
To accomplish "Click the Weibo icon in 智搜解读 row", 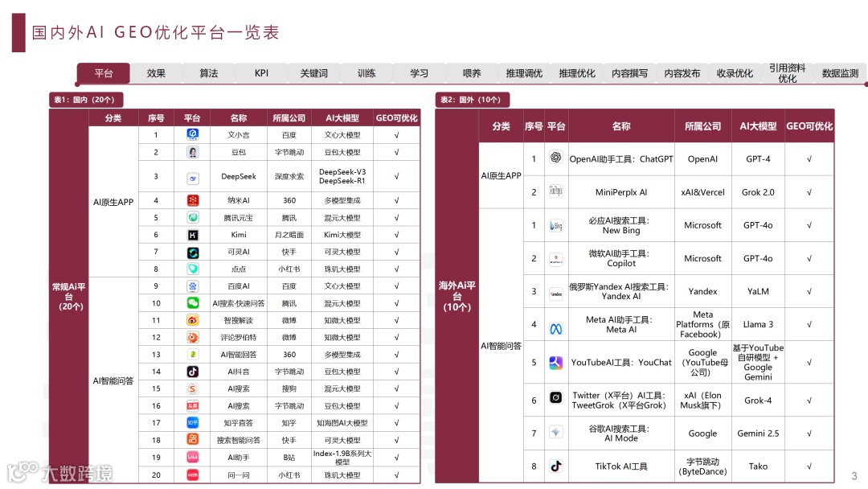I will pyautogui.click(x=193, y=320).
